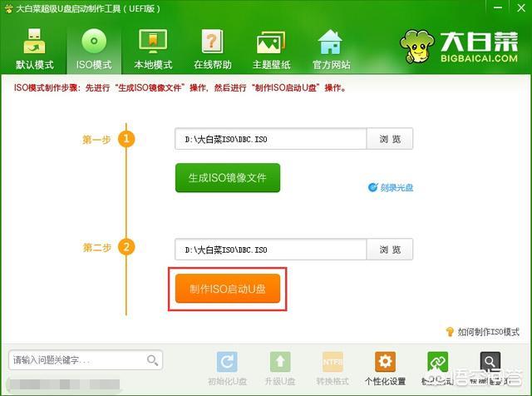Switch to 默认模式 default mode tab
The image size is (532, 396).
(34, 50)
